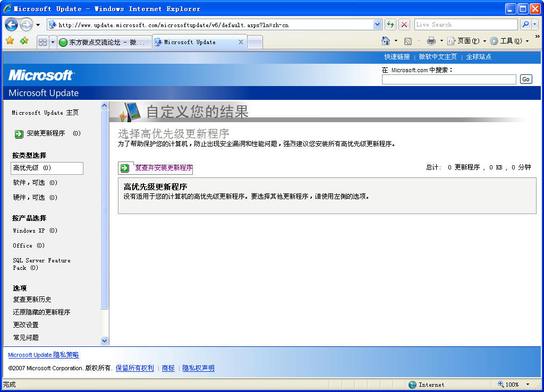Open search provider options dropdown arrow
Screen dimensions: 544x392
pyautogui.click(x=534, y=24)
